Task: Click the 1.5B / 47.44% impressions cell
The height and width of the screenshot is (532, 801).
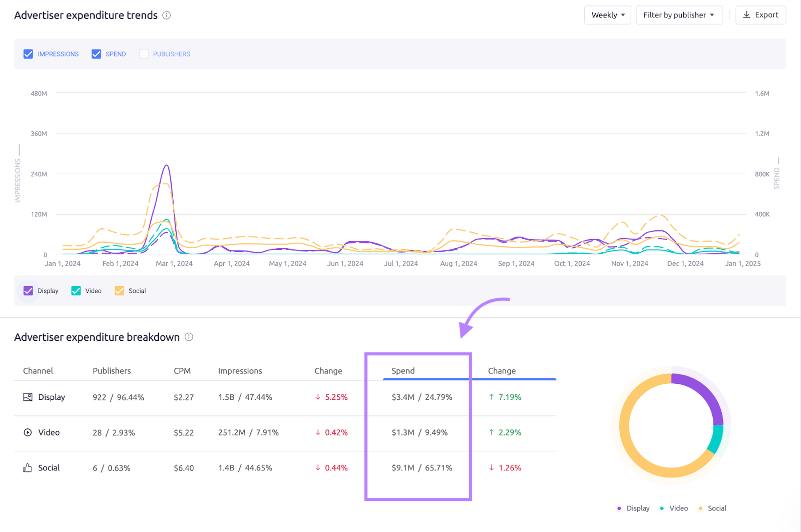Action: (245, 397)
